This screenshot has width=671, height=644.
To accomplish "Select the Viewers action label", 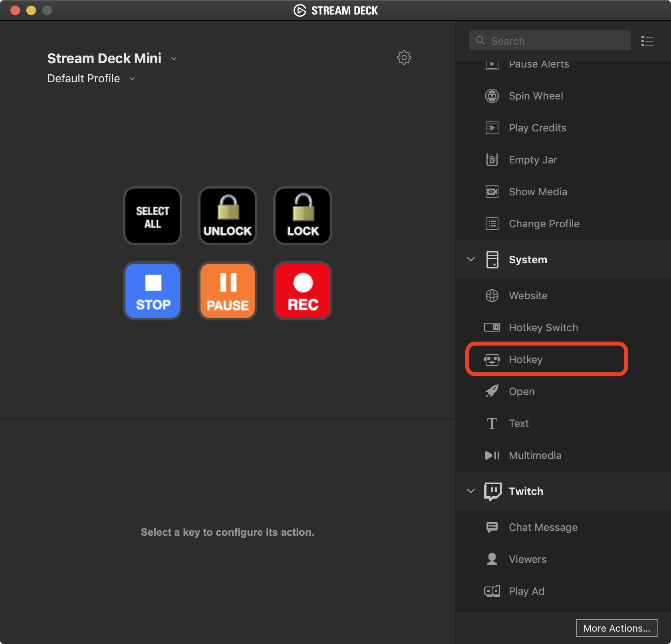I will 527,559.
